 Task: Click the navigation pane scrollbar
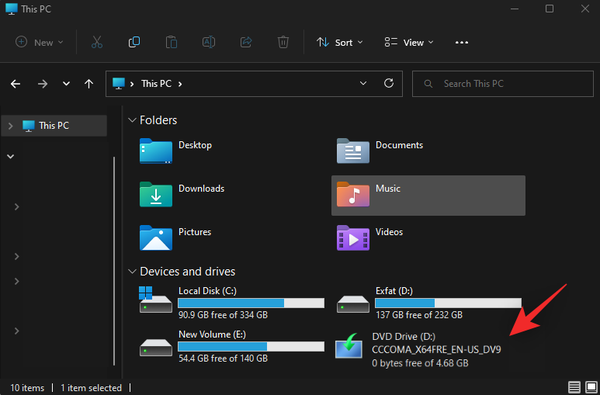[114, 260]
